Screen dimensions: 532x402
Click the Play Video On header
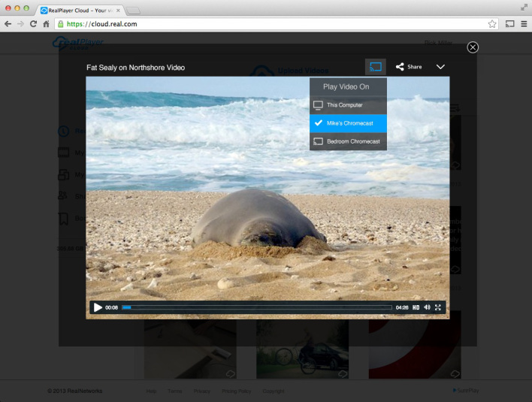tap(348, 87)
